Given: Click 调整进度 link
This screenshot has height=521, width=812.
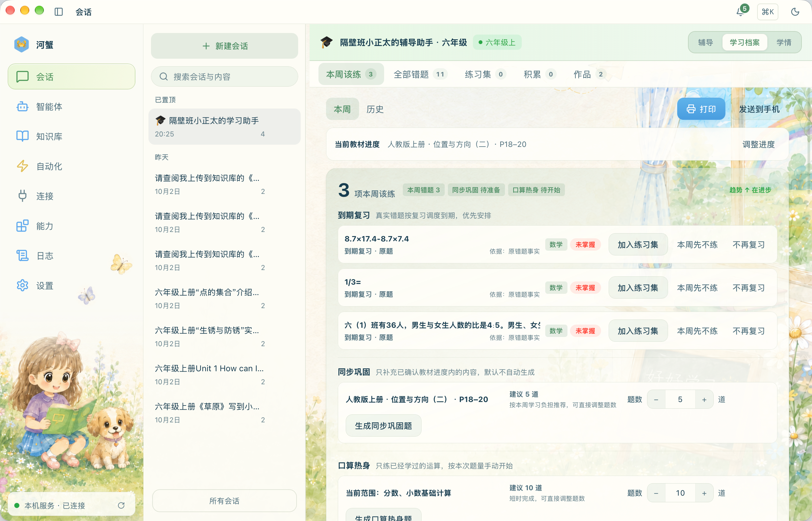Looking at the screenshot, I should pyautogui.click(x=758, y=144).
